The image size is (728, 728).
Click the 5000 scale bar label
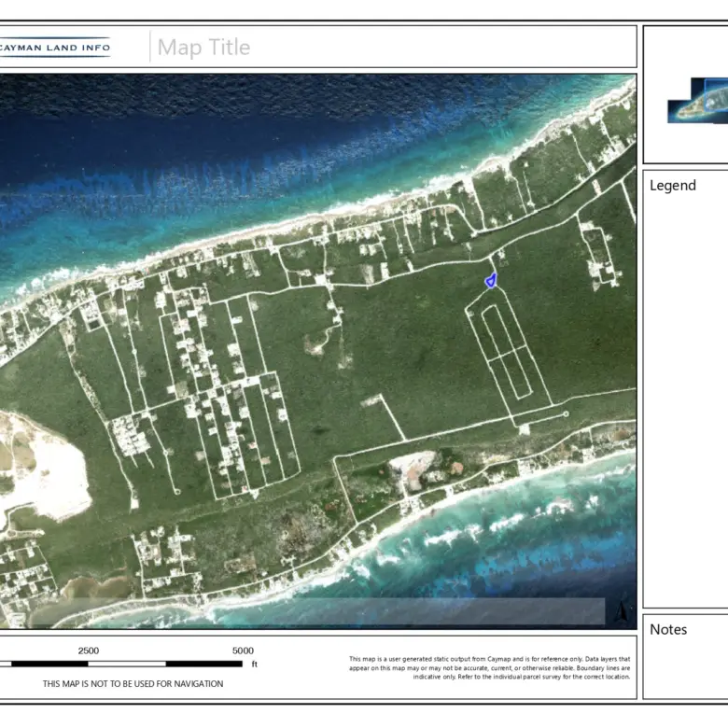coord(242,651)
